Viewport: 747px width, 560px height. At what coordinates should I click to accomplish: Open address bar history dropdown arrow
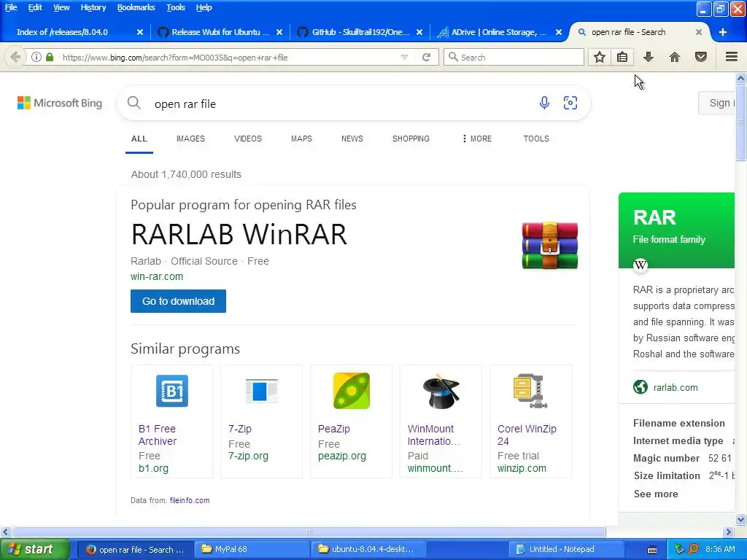(x=404, y=57)
